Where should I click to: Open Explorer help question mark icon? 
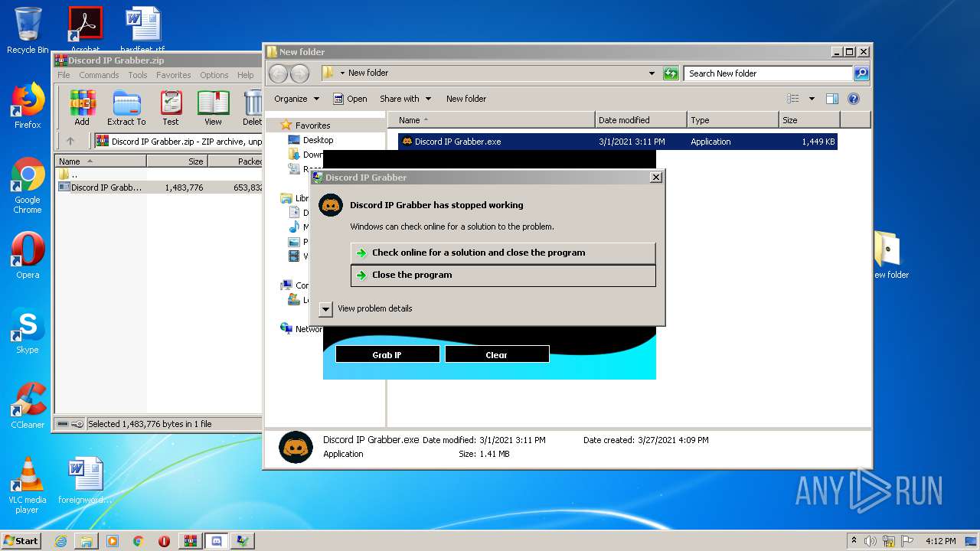(x=854, y=99)
